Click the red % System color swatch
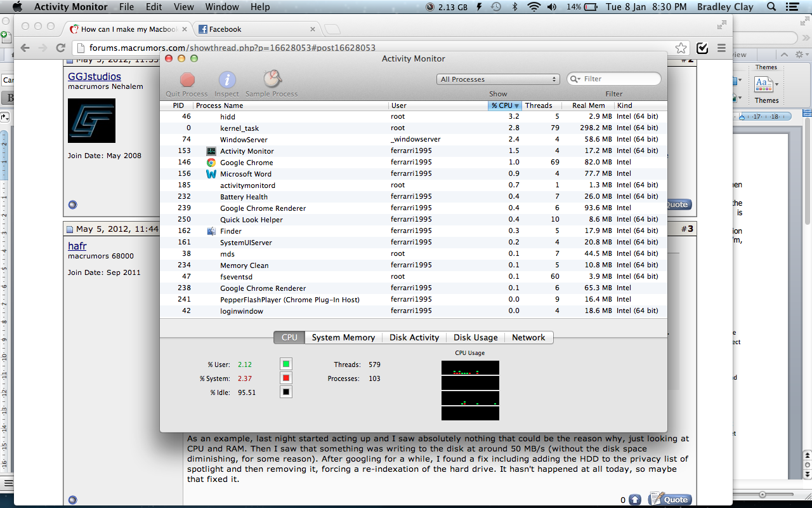The height and width of the screenshot is (508, 812). click(x=286, y=378)
